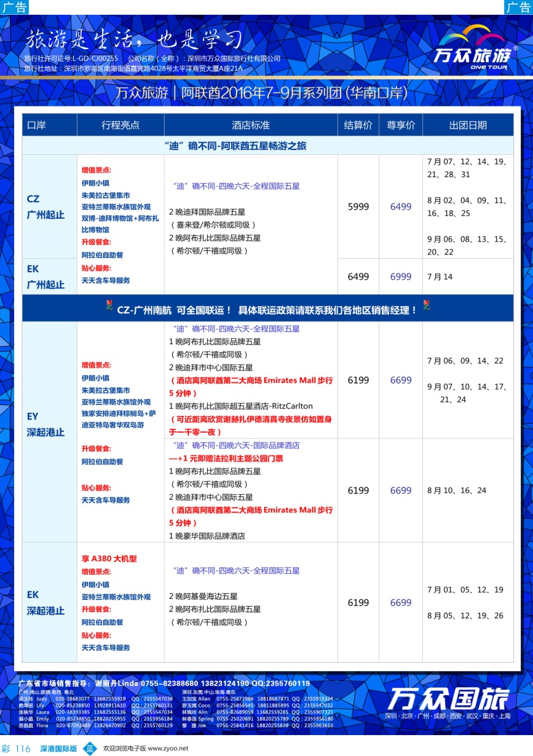Click the EK 广州起止 port cell
The height and width of the screenshot is (756, 533).
tap(50, 277)
